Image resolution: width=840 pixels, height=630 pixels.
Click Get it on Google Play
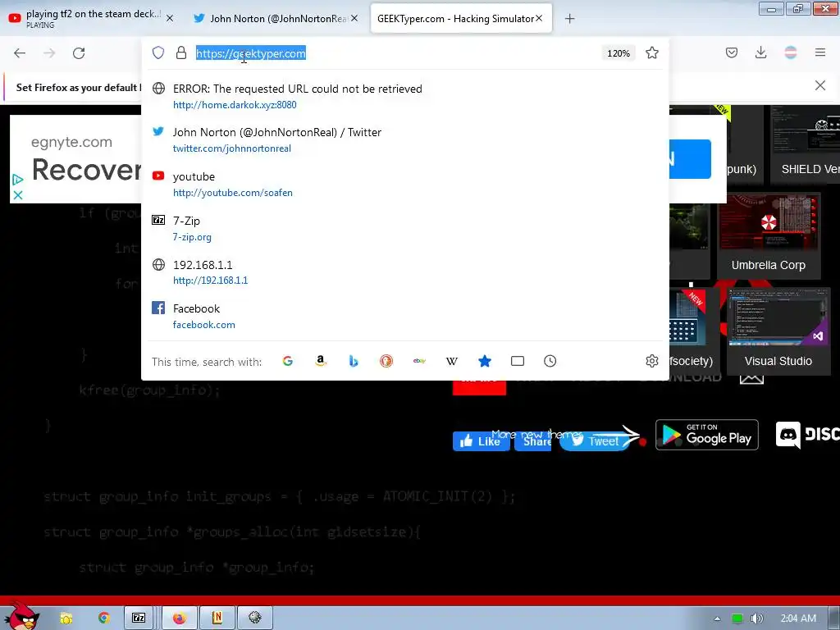point(706,435)
